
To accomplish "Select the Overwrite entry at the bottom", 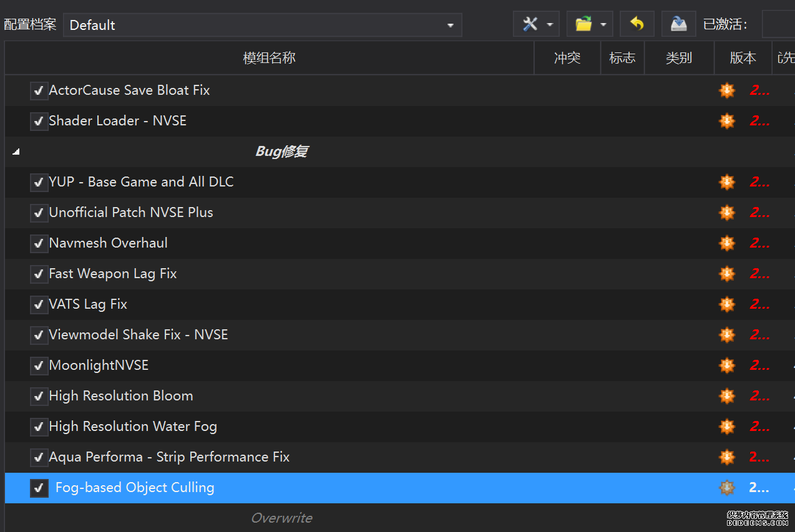I will click(281, 518).
